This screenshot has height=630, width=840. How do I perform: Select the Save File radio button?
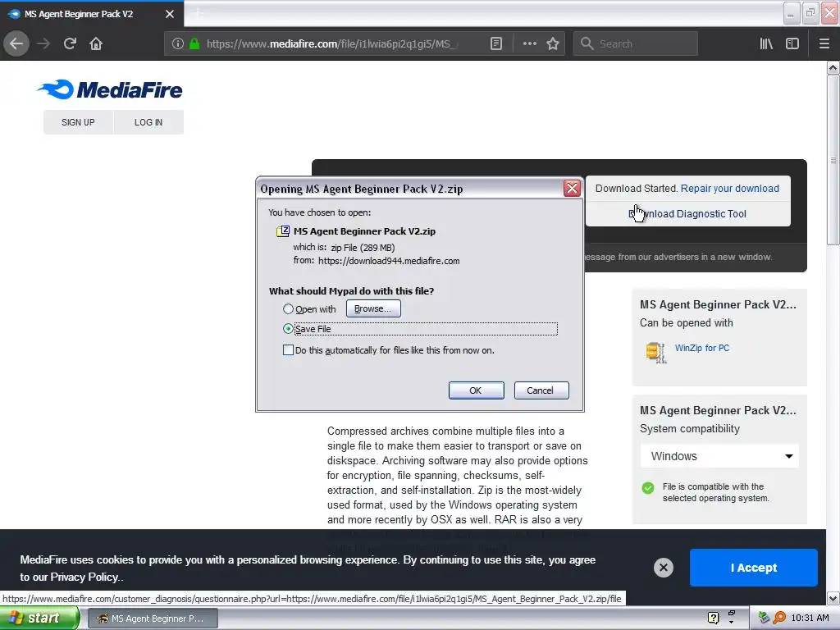[x=288, y=328]
